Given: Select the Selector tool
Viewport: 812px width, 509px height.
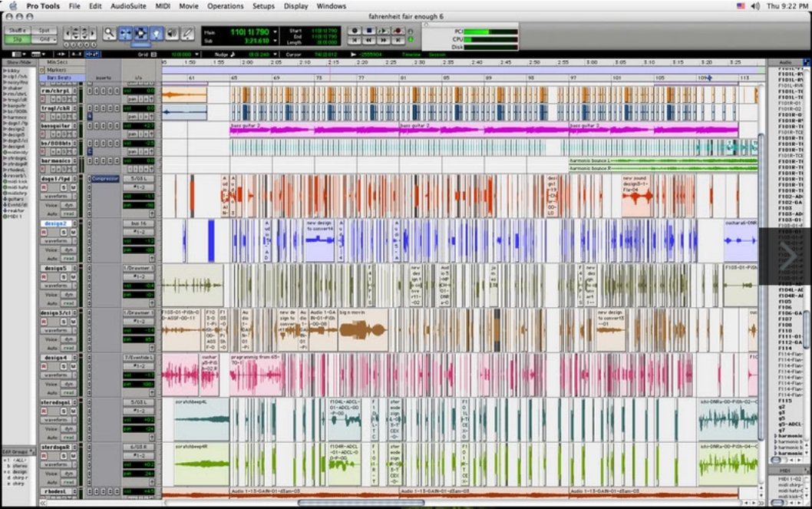Looking at the screenshot, I should (x=141, y=34).
